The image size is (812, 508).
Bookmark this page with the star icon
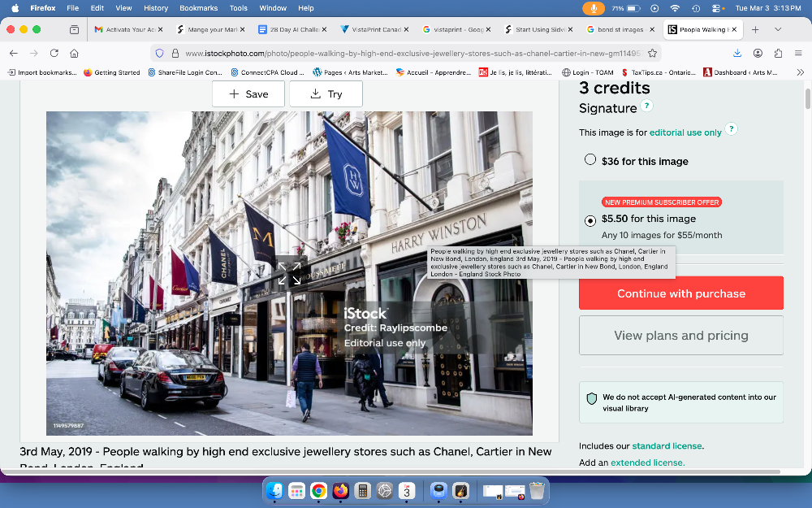(x=652, y=53)
